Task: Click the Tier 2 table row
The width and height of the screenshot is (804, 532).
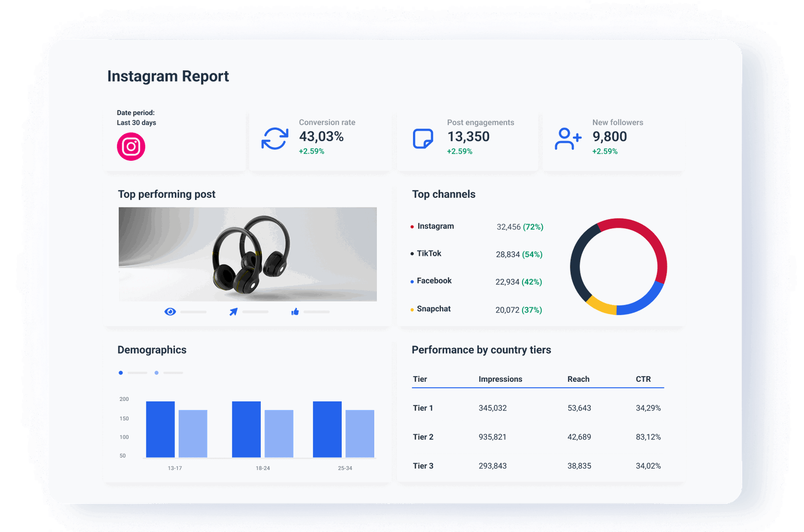Action: (538, 437)
